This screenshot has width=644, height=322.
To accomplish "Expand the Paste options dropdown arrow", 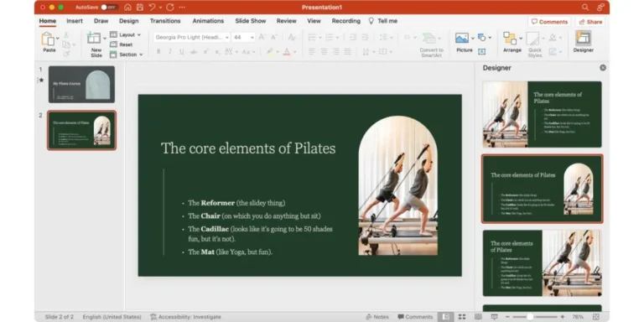I will click(x=58, y=39).
